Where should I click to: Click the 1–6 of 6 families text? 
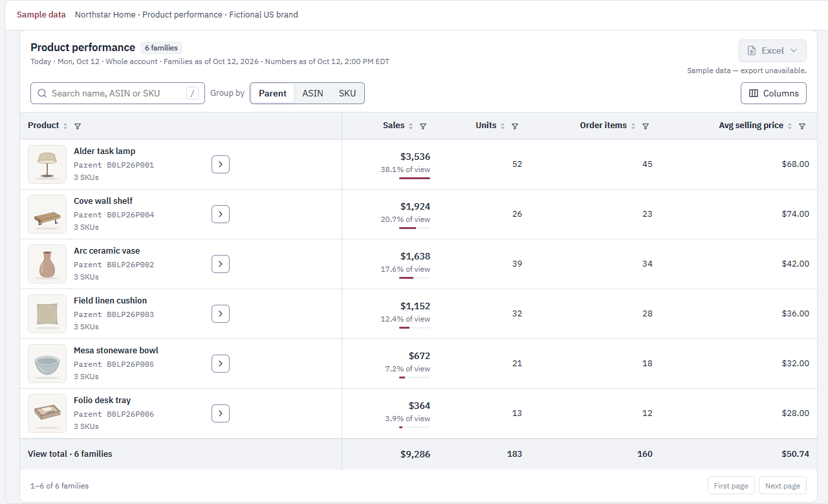coord(60,486)
